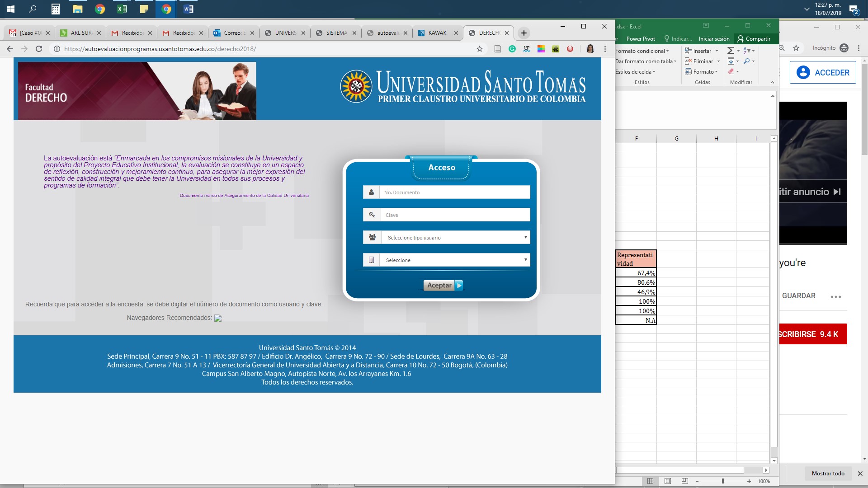Click the colorful grid extension icon

click(x=541, y=49)
